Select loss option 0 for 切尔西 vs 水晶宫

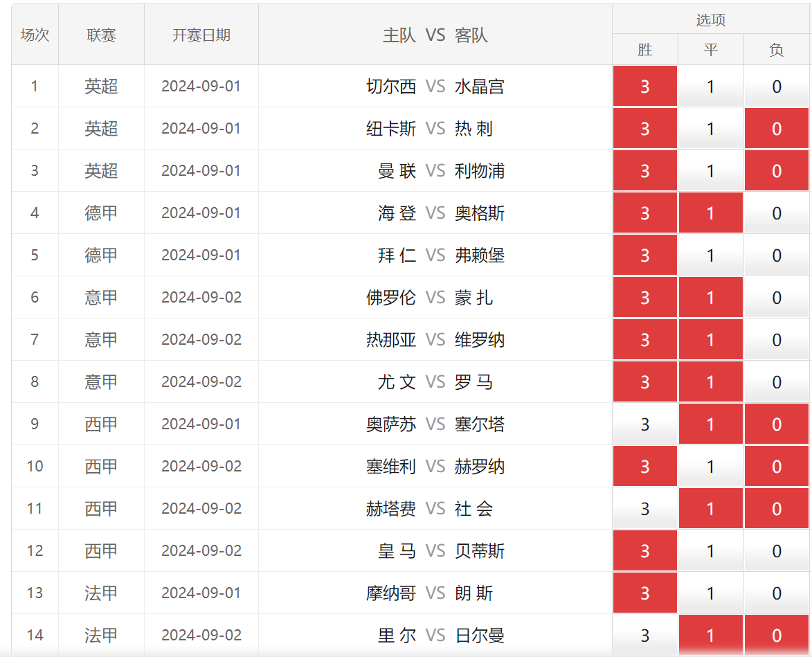click(776, 86)
